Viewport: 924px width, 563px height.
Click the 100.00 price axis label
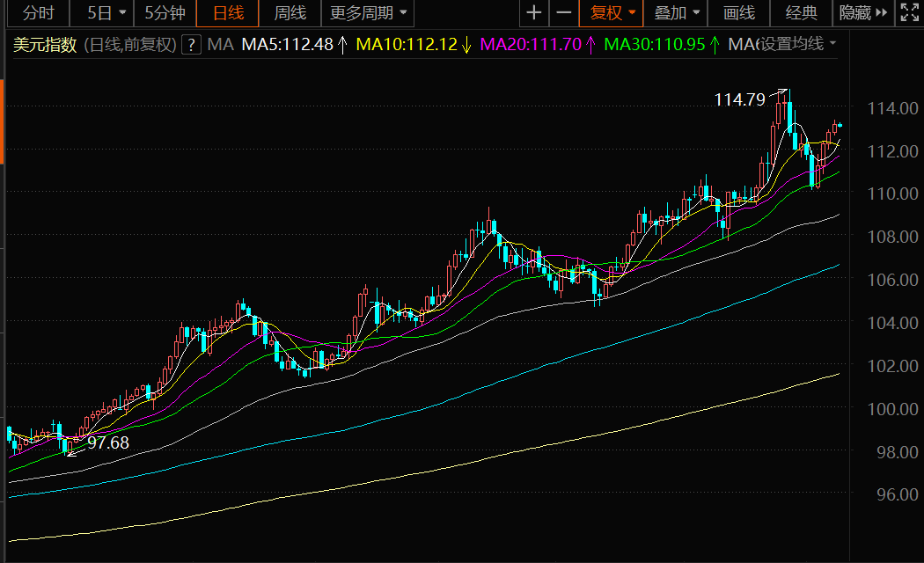point(892,409)
